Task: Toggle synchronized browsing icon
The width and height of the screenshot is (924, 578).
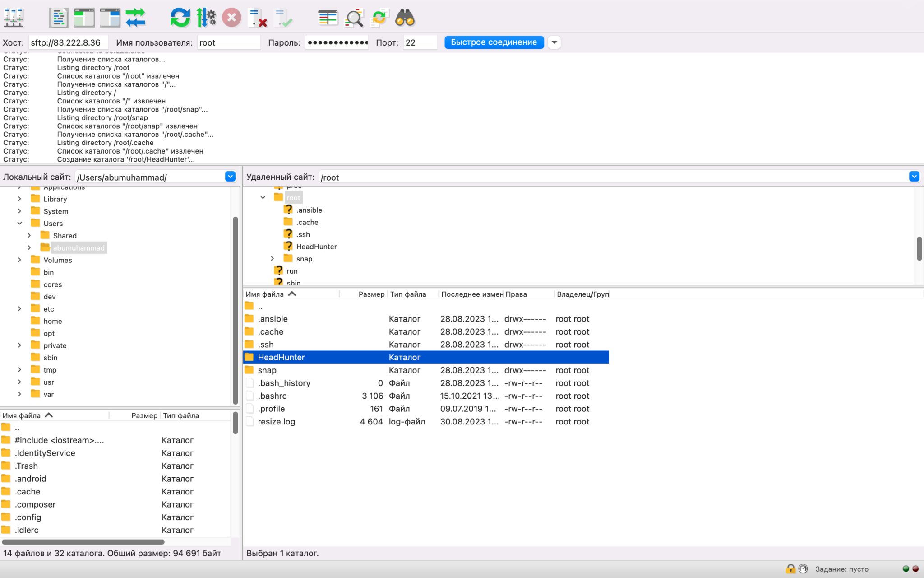Action: 379,18
